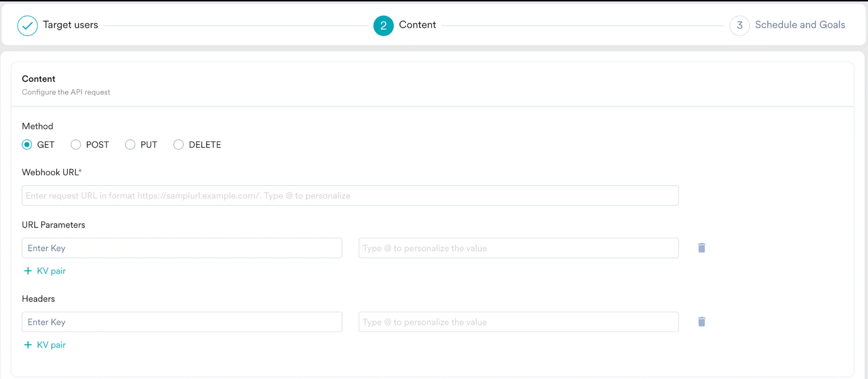Jump to Schedule and Goals step
868x379 pixels.
pos(800,25)
